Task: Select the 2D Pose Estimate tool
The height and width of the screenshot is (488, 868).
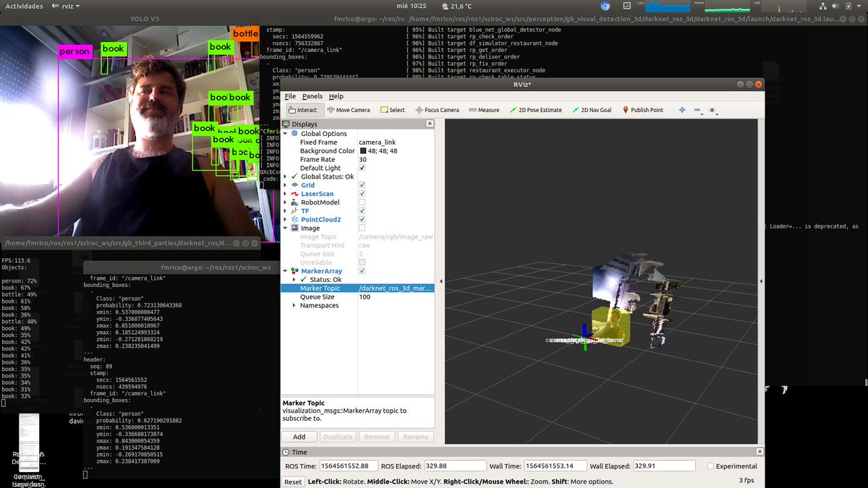Action: (x=535, y=110)
